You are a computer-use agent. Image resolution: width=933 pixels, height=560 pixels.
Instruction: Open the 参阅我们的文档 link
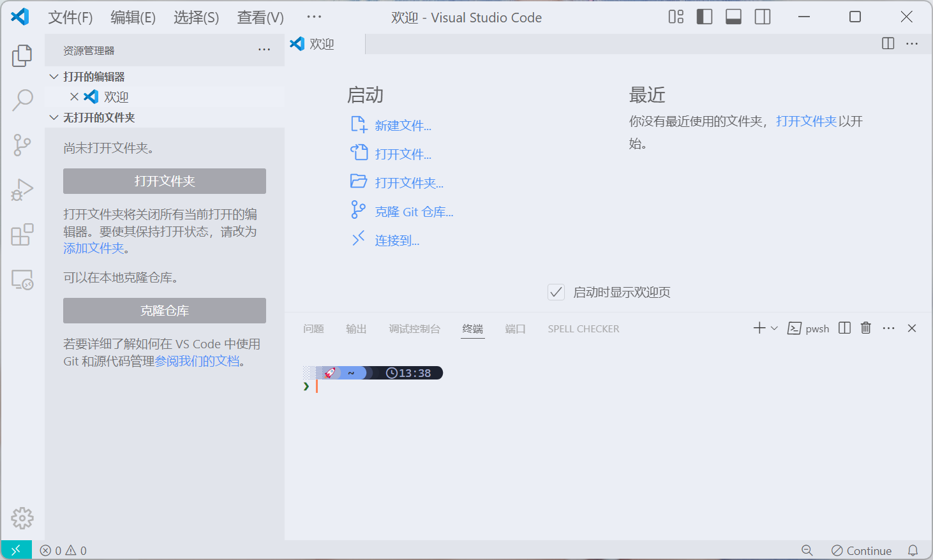pos(197,361)
